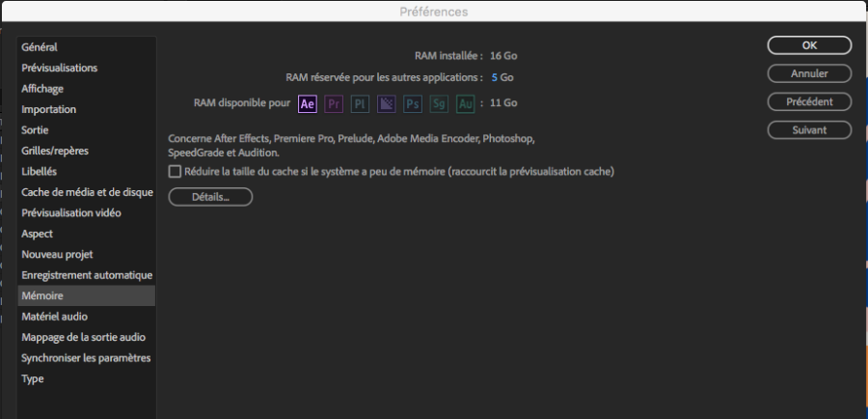The height and width of the screenshot is (419, 868).
Task: Click the Adobe Media Encoder icon
Action: (x=387, y=103)
